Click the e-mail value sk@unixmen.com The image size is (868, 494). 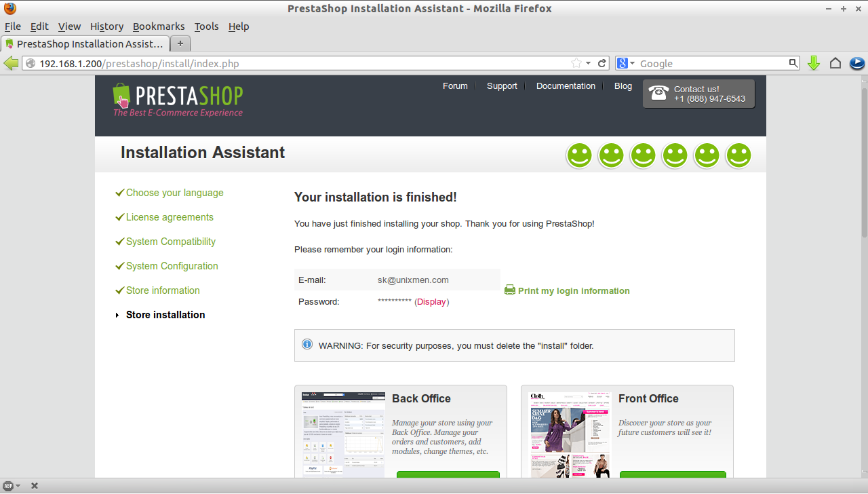[413, 280]
